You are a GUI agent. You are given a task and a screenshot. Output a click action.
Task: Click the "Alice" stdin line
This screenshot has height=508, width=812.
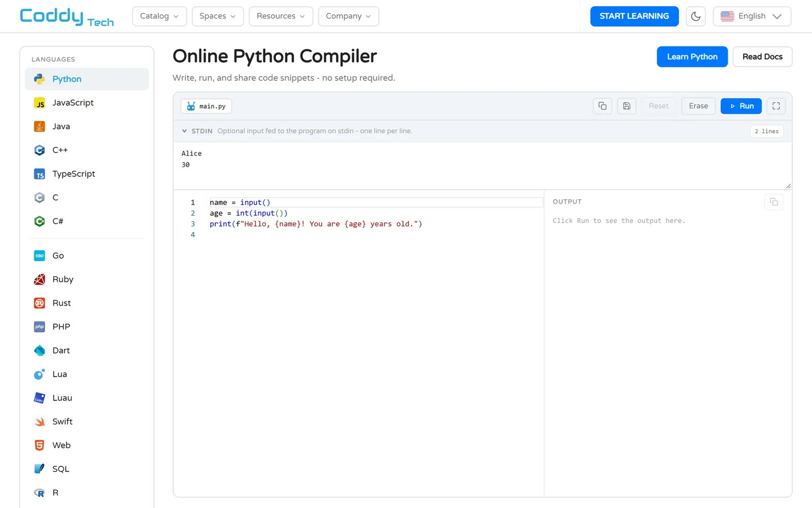pyautogui.click(x=192, y=153)
